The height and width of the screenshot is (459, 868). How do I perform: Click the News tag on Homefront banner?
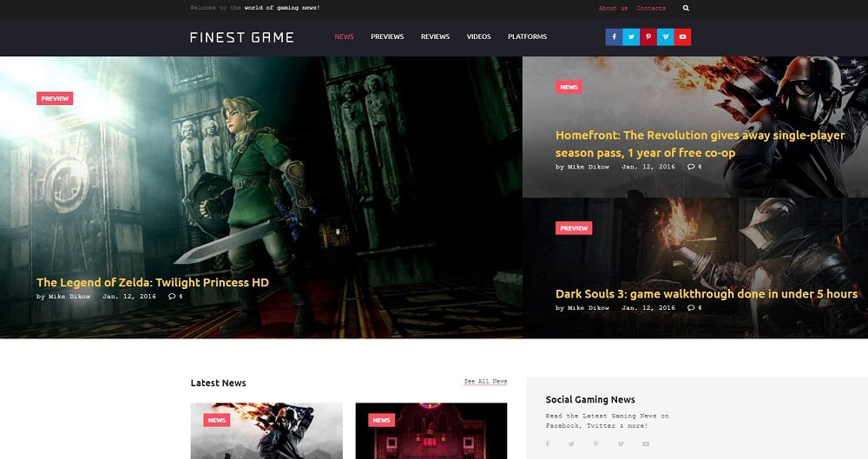[x=569, y=87]
